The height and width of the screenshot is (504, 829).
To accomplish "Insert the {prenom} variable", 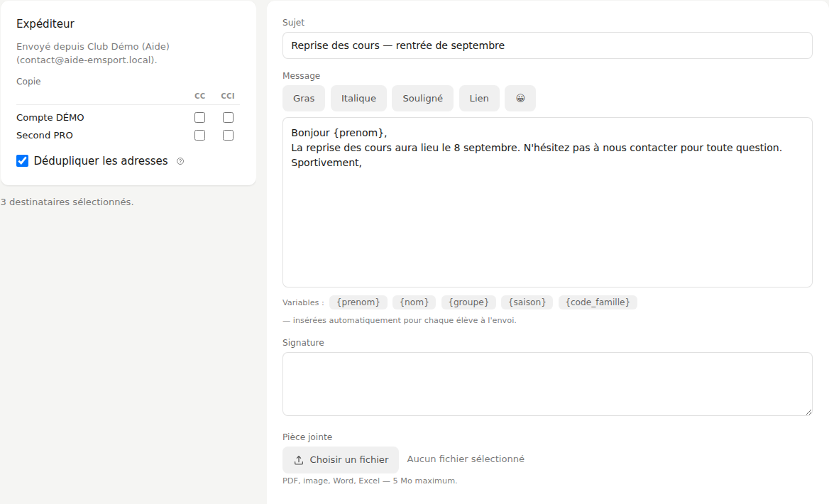I will click(358, 302).
